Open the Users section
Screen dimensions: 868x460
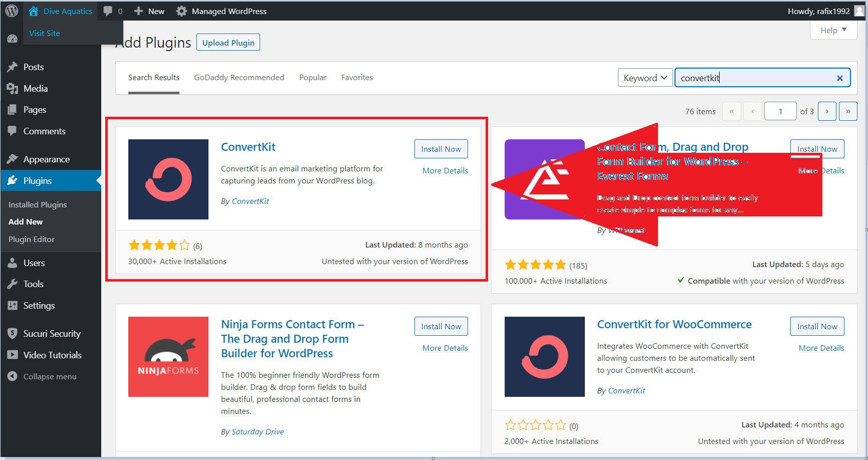[x=34, y=263]
